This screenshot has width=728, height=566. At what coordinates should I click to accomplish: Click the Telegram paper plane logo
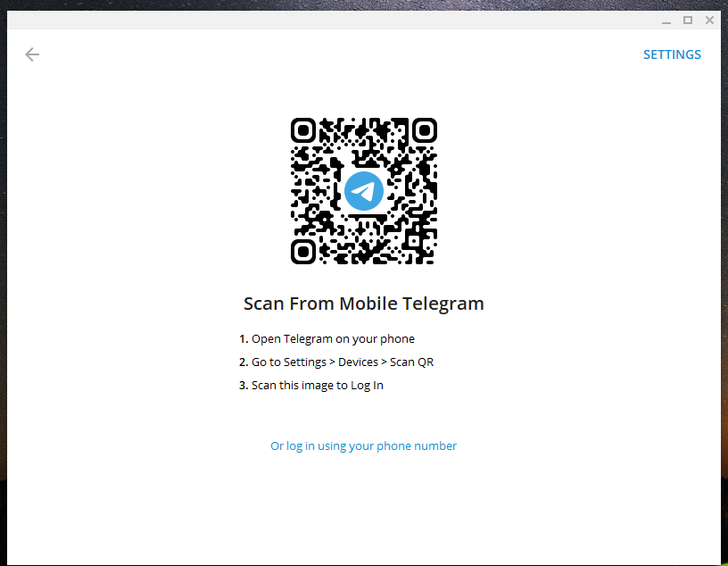pyautogui.click(x=363, y=191)
